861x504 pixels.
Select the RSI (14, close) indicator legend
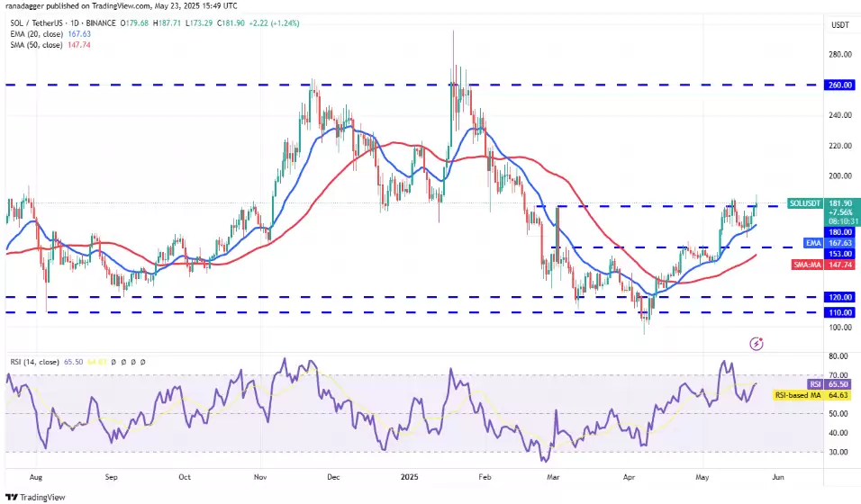34,363
